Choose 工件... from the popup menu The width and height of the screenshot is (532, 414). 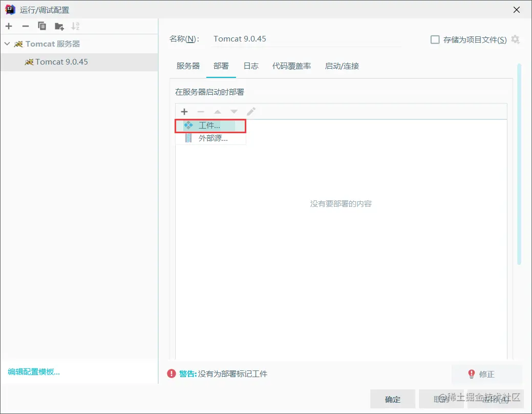click(210, 126)
